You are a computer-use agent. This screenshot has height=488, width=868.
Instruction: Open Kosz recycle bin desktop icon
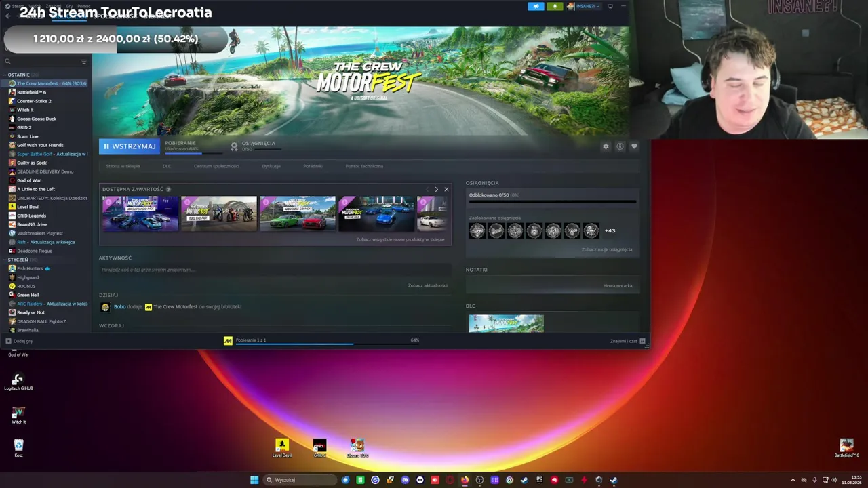click(x=18, y=447)
